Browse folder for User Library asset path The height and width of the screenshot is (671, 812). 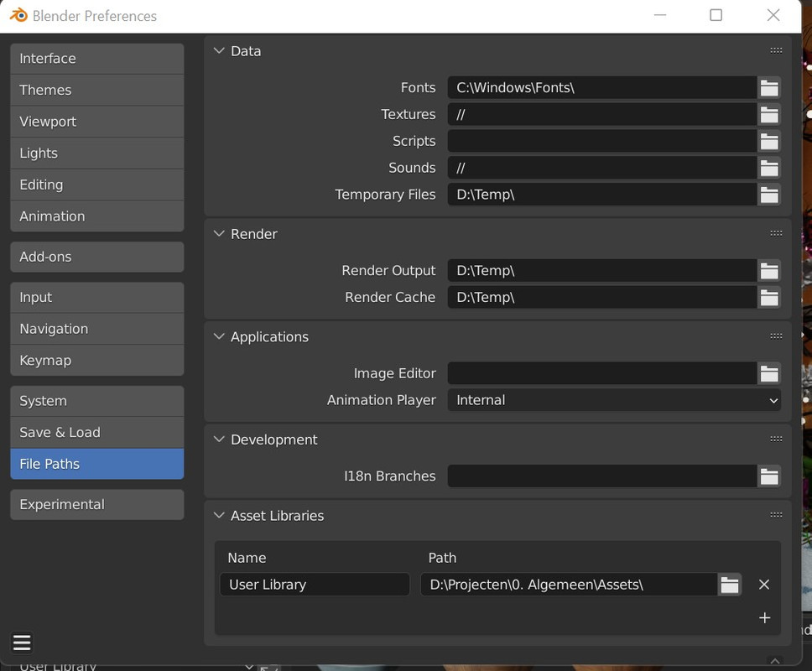pyautogui.click(x=730, y=585)
